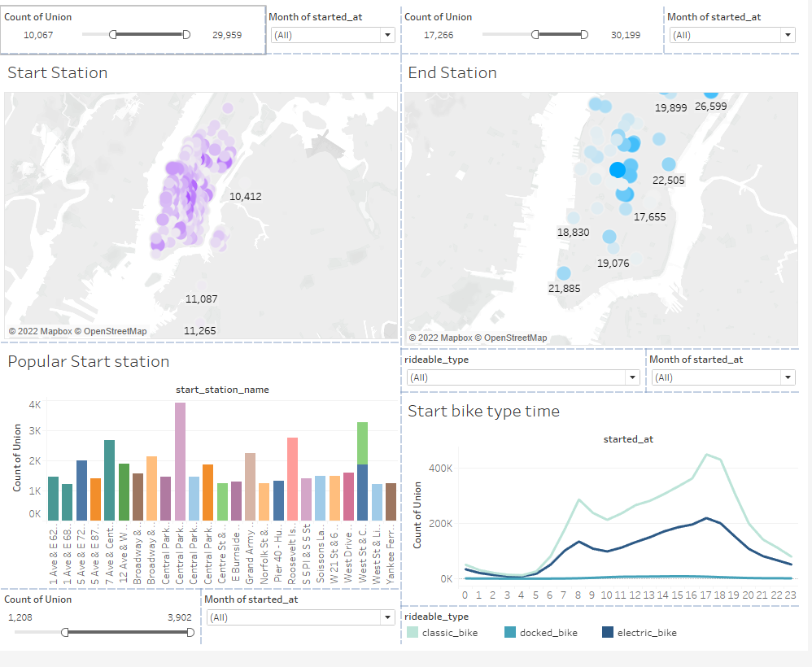Open the Month of started_at dropdown above Start Station map

[x=387, y=35]
